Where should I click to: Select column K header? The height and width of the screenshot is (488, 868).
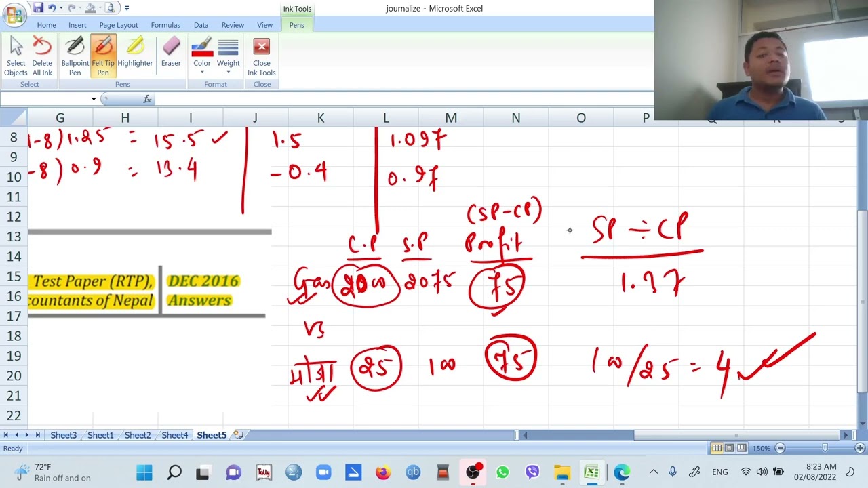click(x=321, y=118)
